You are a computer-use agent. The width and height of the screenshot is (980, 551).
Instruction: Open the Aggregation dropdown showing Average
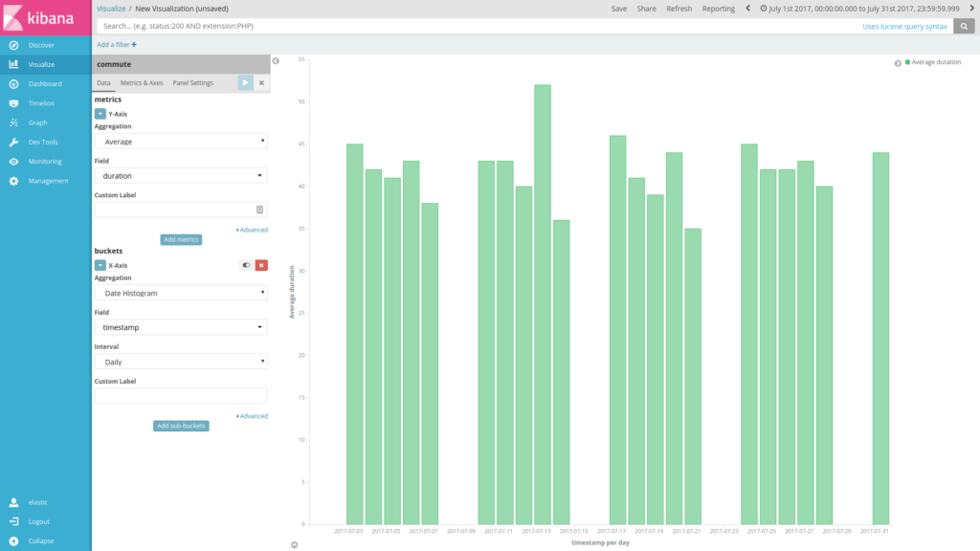tap(180, 141)
